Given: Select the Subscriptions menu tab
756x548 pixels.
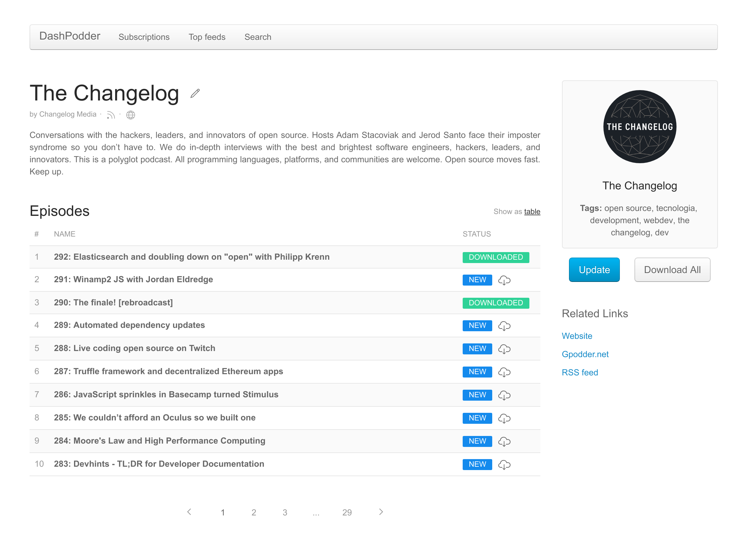Looking at the screenshot, I should pyautogui.click(x=144, y=37).
